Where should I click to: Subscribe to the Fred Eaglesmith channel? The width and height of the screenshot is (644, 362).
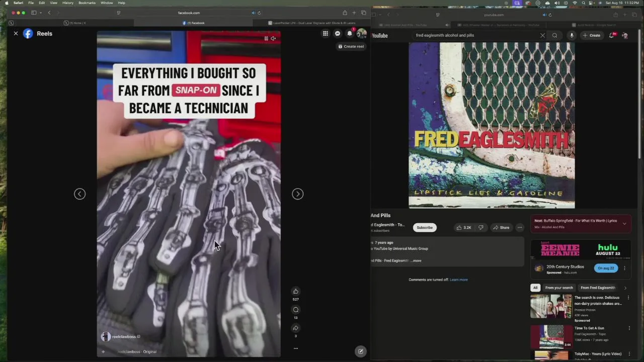click(425, 228)
